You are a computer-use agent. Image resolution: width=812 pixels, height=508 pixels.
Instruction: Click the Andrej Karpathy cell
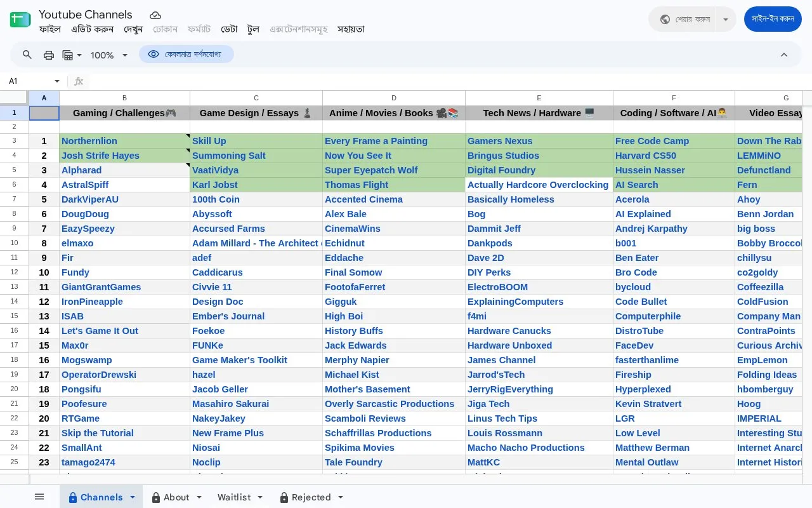pyautogui.click(x=674, y=229)
